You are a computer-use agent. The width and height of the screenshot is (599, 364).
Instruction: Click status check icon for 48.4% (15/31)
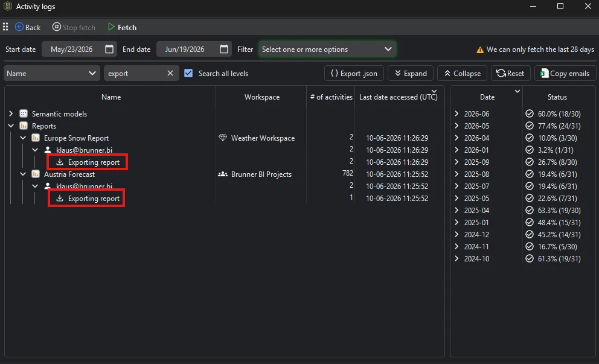(530, 222)
